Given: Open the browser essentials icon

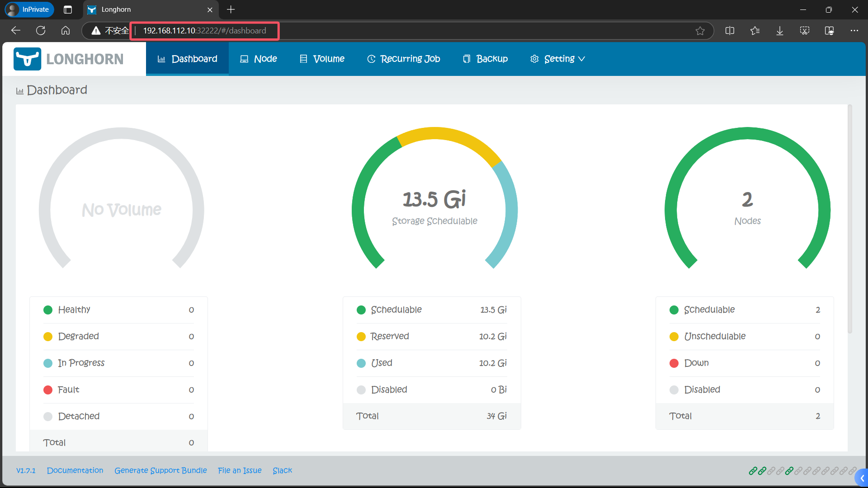Looking at the screenshot, I should pyautogui.click(x=830, y=31).
